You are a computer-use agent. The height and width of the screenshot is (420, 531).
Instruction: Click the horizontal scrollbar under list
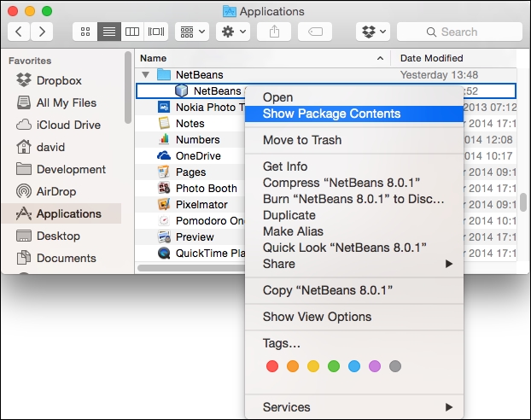coord(191,268)
